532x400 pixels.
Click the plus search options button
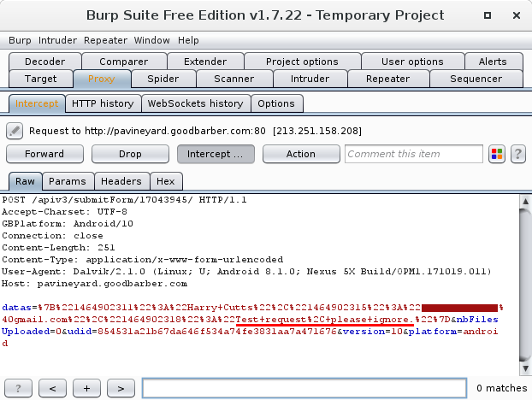86,388
